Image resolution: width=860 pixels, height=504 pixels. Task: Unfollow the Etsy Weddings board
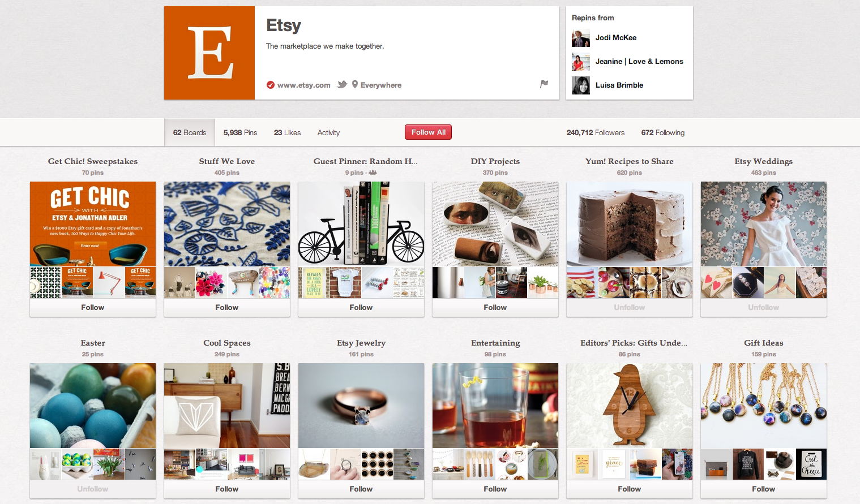[764, 308]
